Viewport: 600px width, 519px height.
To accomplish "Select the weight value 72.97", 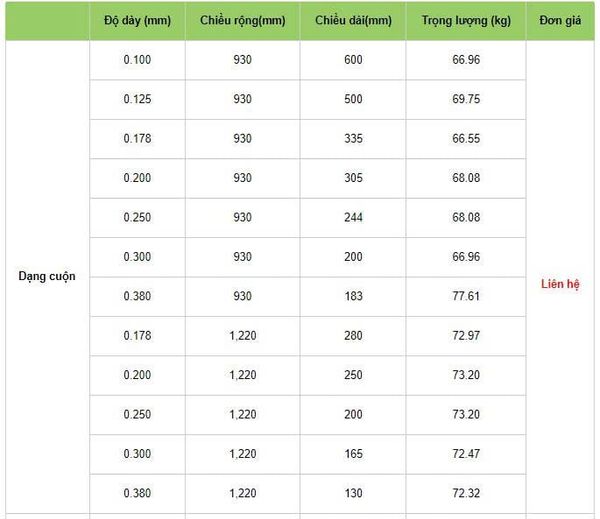I will [465, 336].
